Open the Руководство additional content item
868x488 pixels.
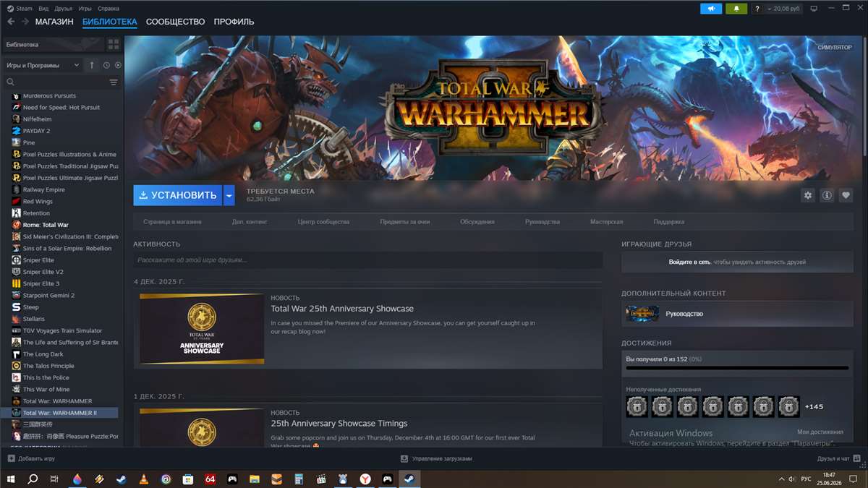pyautogui.click(x=736, y=314)
